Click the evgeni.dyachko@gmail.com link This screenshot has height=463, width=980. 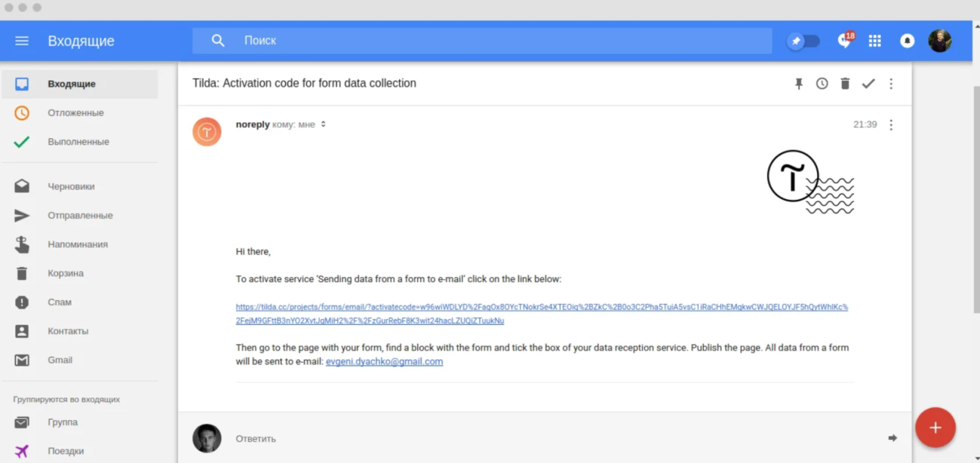pos(384,362)
